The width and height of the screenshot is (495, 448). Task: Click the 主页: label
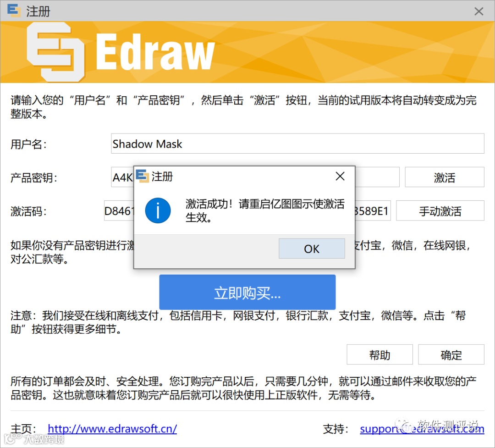23,429
